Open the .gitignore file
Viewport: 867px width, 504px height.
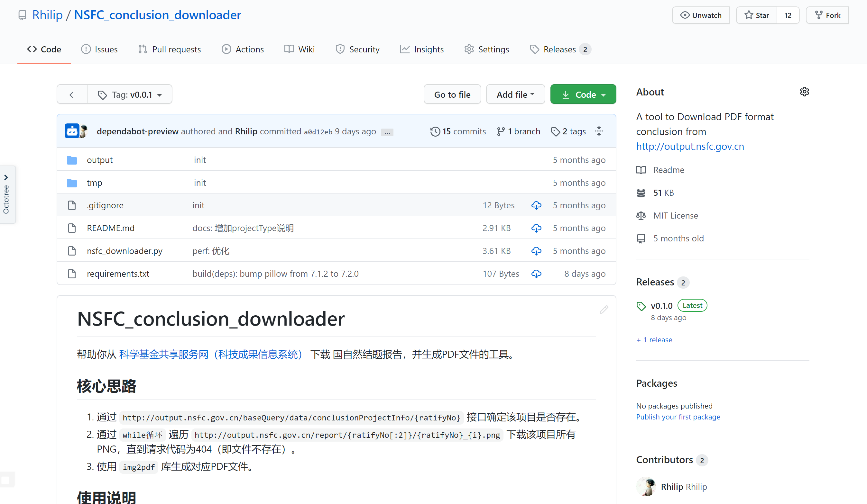coord(105,205)
